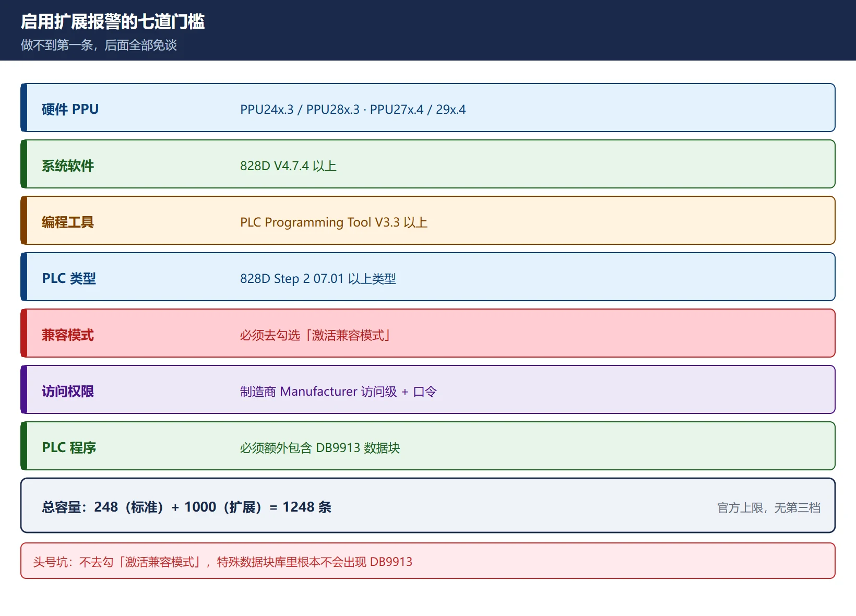
Task: Click the 系统软件 row label
Action: (x=68, y=165)
